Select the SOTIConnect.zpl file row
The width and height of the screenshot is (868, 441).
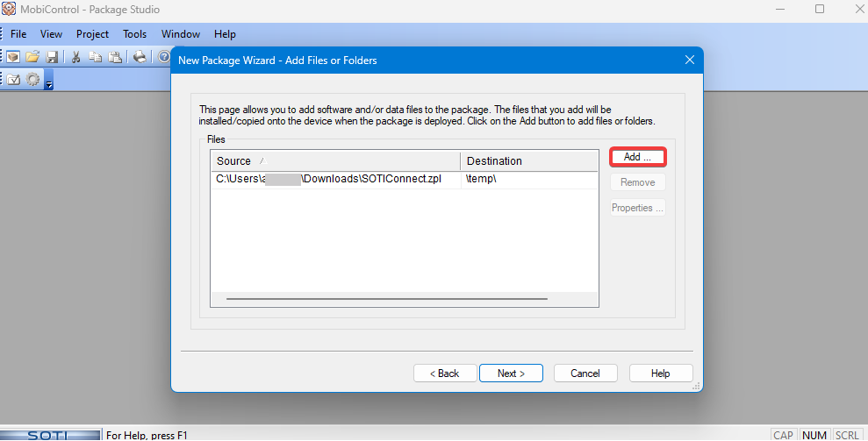pos(334,180)
